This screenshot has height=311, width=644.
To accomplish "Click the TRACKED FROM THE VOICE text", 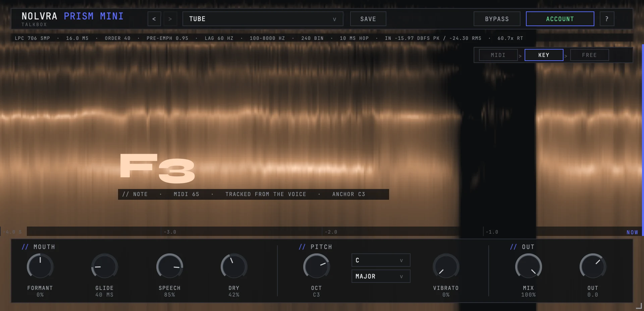I will point(266,194).
